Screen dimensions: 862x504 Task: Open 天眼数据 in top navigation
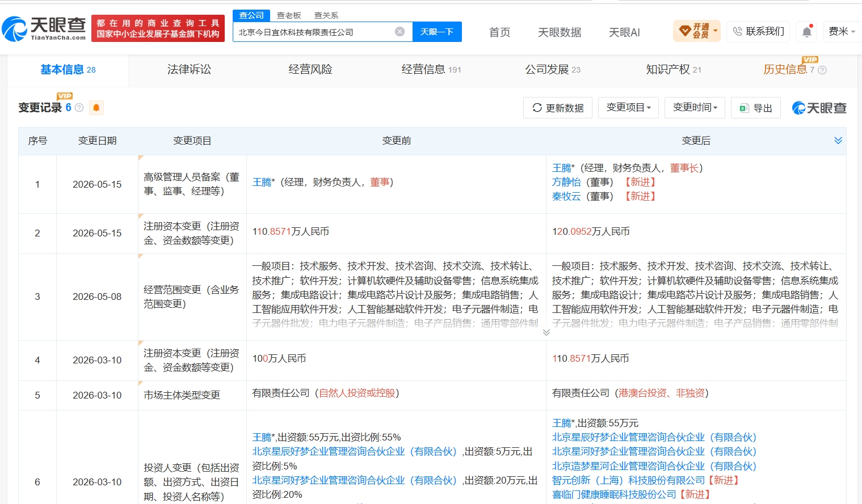click(560, 33)
